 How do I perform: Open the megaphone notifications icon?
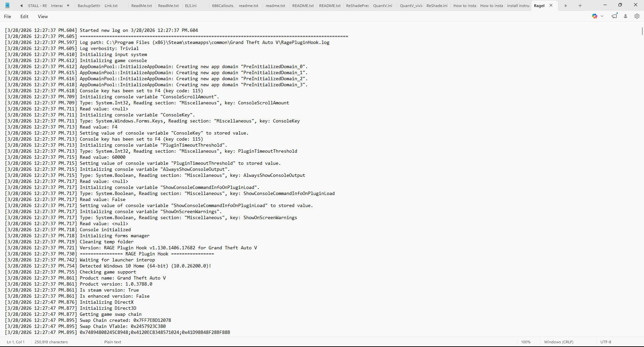pyautogui.click(x=614, y=16)
